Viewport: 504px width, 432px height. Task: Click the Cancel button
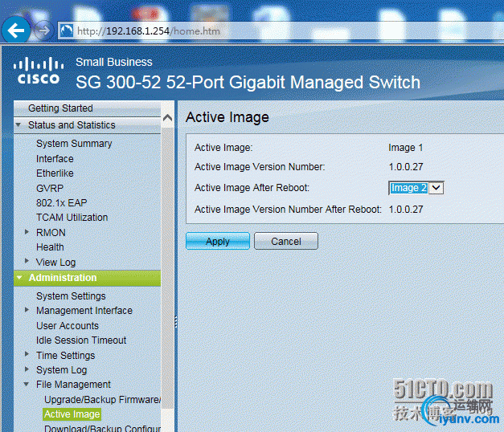click(286, 241)
